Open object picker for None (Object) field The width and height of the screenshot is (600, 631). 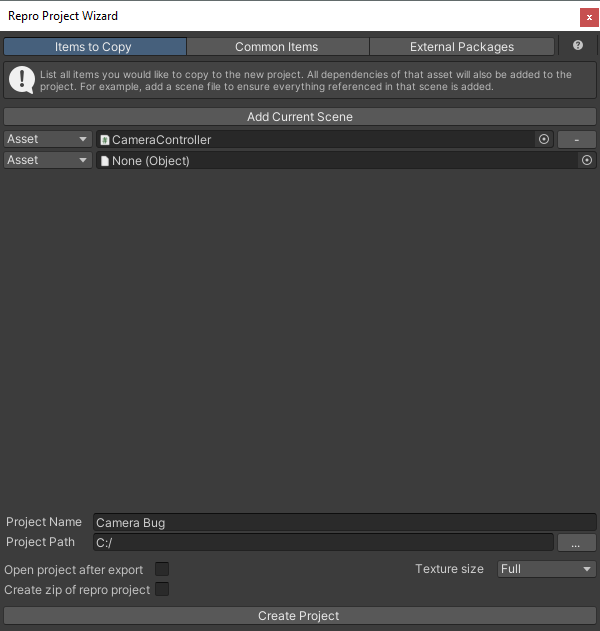click(587, 160)
